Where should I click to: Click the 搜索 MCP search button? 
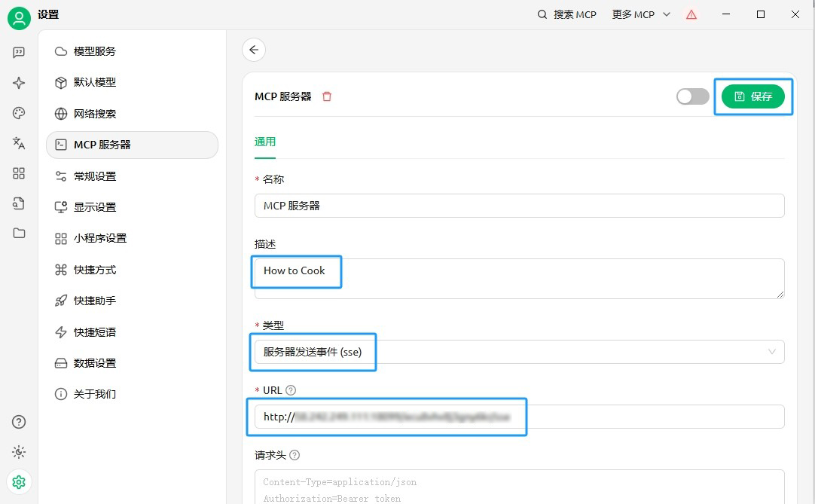tap(567, 14)
